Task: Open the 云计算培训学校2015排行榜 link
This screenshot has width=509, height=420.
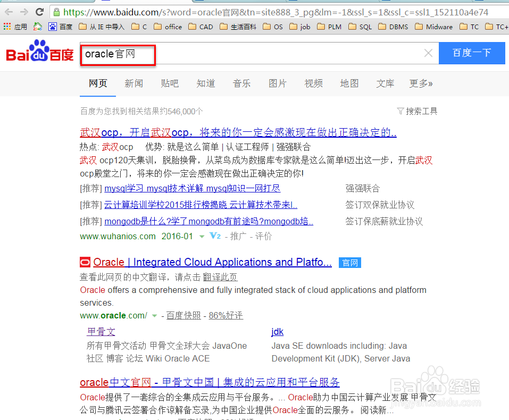Action: click(201, 205)
